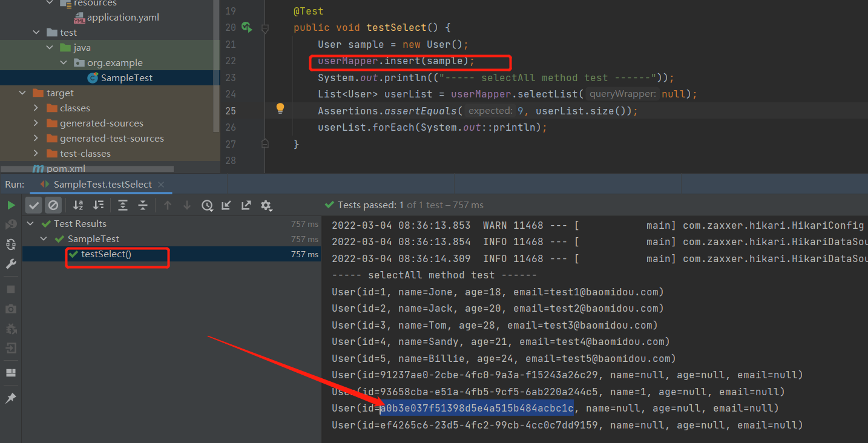This screenshot has height=443, width=868.
Task: Click the import test results icon
Action: pyautogui.click(x=226, y=205)
